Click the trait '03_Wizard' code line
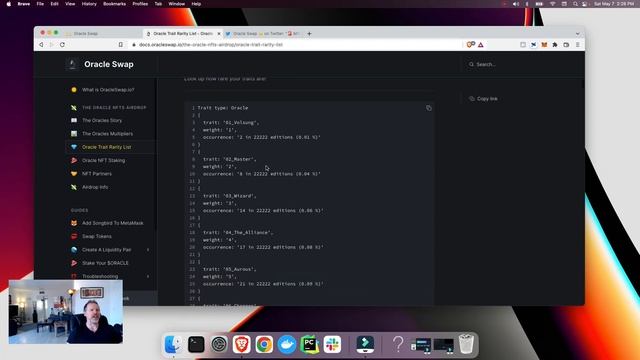The height and width of the screenshot is (360, 640). [230, 196]
